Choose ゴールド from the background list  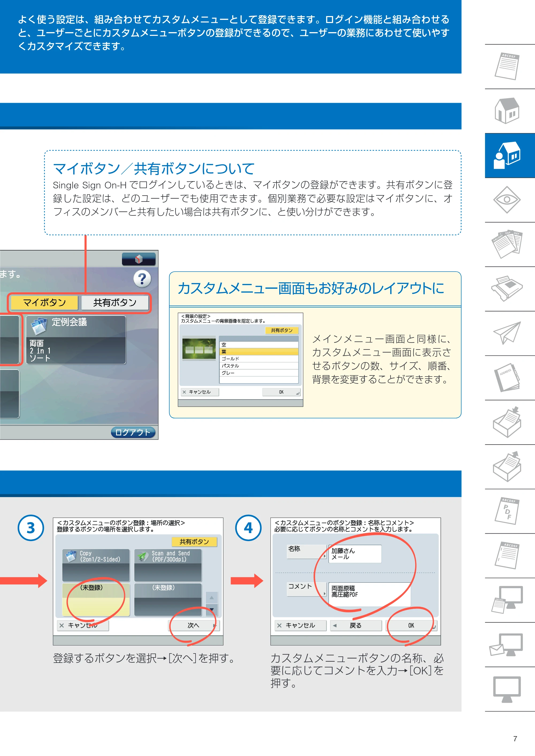[259, 359]
